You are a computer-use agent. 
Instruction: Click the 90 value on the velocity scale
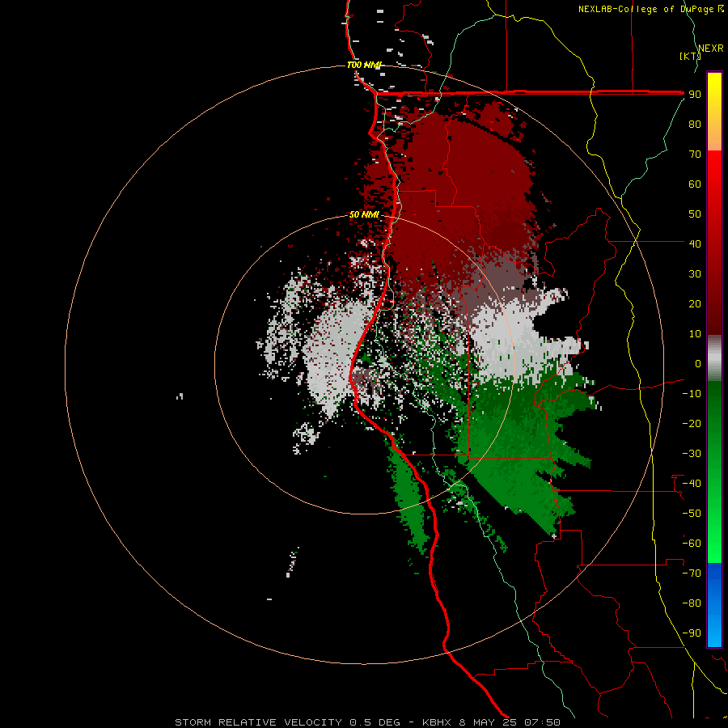click(695, 95)
